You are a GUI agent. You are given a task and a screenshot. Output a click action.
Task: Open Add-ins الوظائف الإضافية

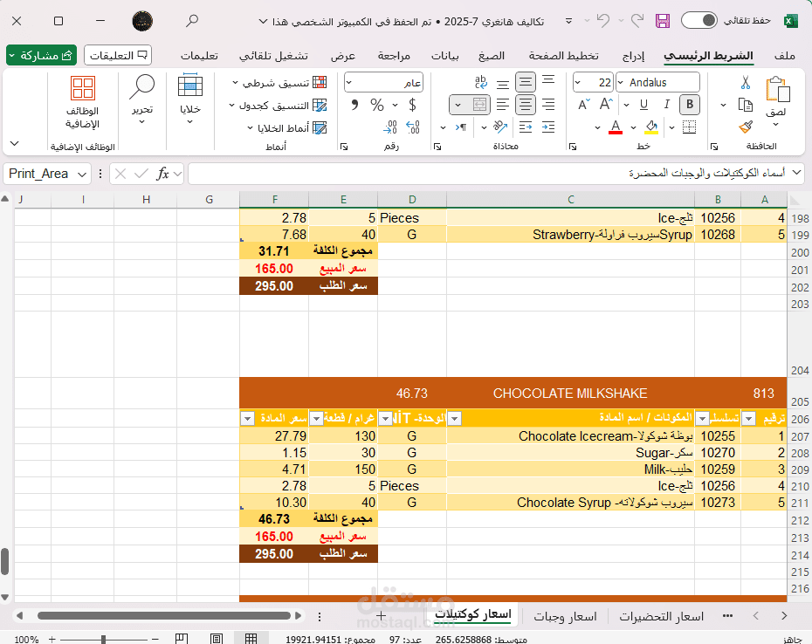coord(82,102)
